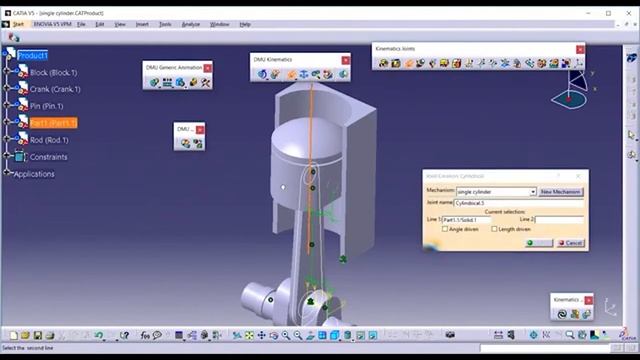Click the Line 1 field showing Part1.1/Solid.1
640x360 pixels.
coord(467,220)
